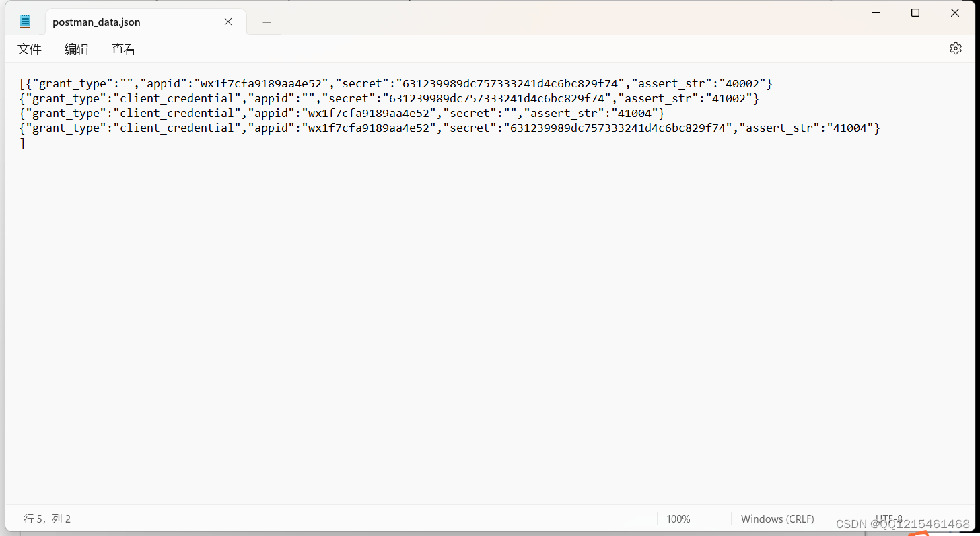The width and height of the screenshot is (980, 536).
Task: Place cursor at the closing bracket line
Action: point(22,143)
